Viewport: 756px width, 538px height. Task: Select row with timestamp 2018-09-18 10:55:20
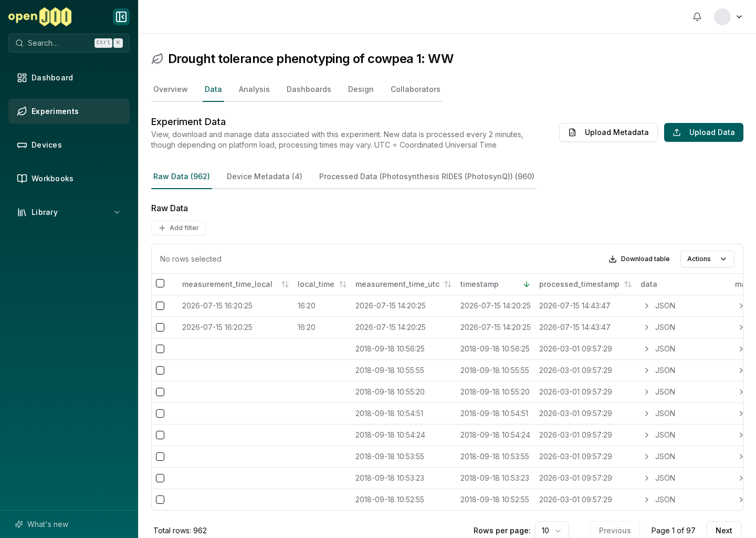click(160, 392)
